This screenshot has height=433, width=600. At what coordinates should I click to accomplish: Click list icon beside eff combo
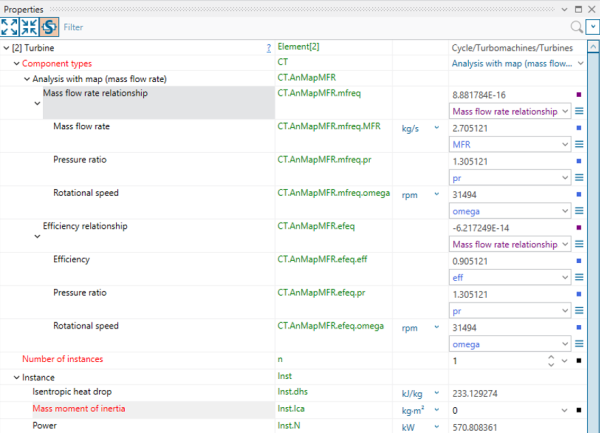tap(579, 278)
